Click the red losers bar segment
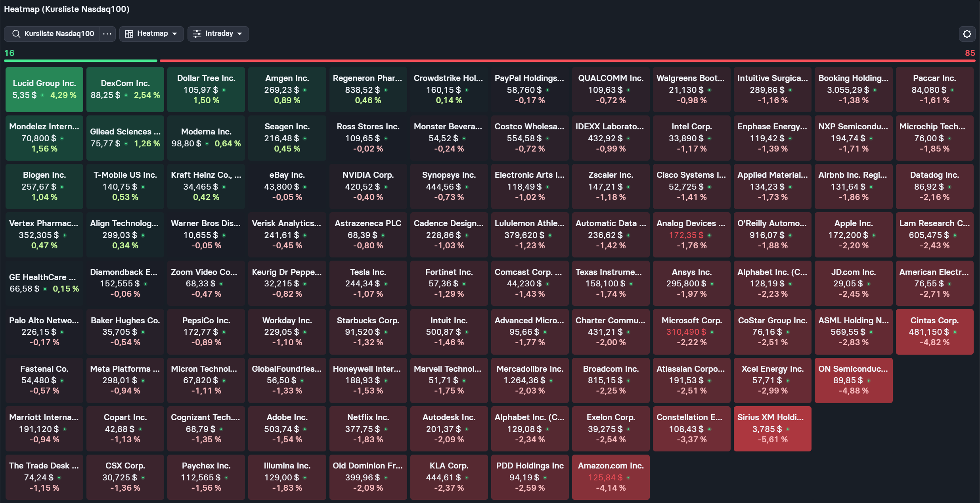Screen dimensions: 980x503 [568, 61]
